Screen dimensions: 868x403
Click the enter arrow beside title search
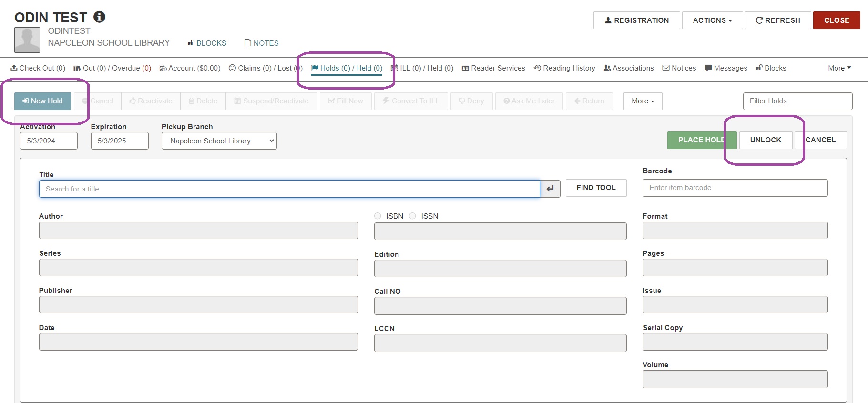[x=550, y=189]
